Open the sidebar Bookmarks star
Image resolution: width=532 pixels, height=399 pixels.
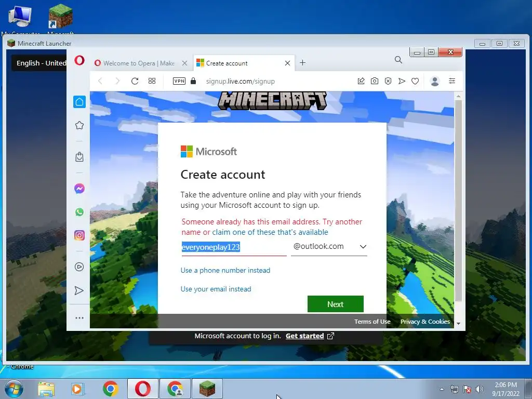(x=79, y=125)
